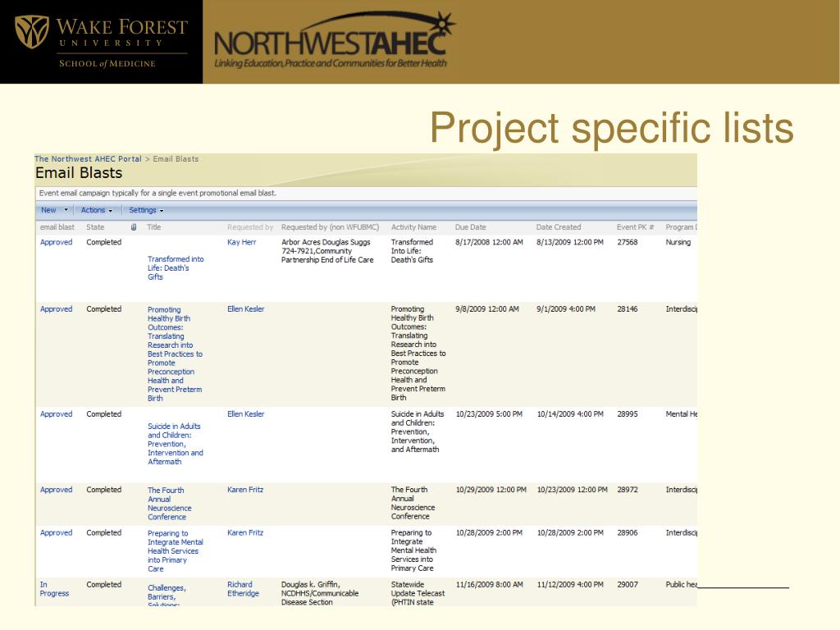The image size is (840, 630).
Task: Sort by Requested by (non WFUBMC) header
Action: click(330, 227)
